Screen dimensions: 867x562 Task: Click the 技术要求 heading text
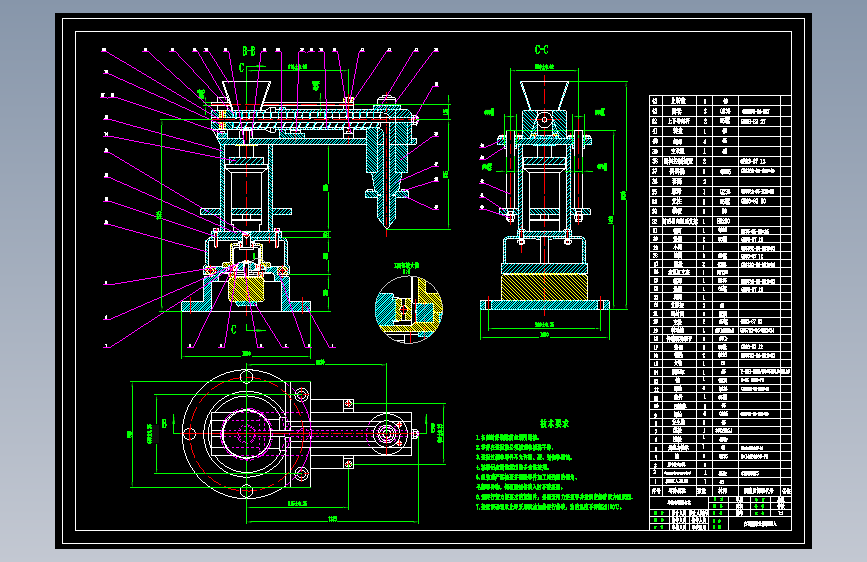(x=554, y=424)
